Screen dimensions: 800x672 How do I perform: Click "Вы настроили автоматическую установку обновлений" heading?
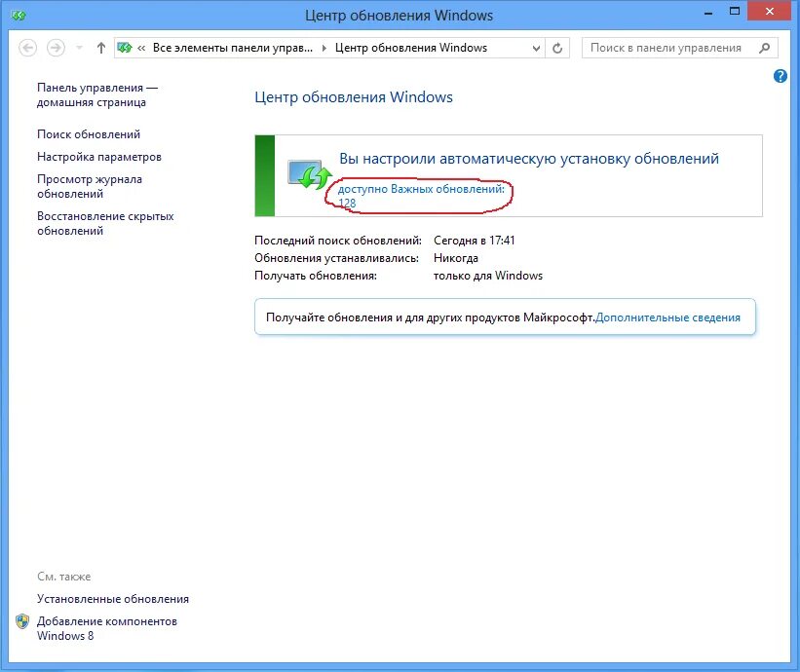point(529,159)
